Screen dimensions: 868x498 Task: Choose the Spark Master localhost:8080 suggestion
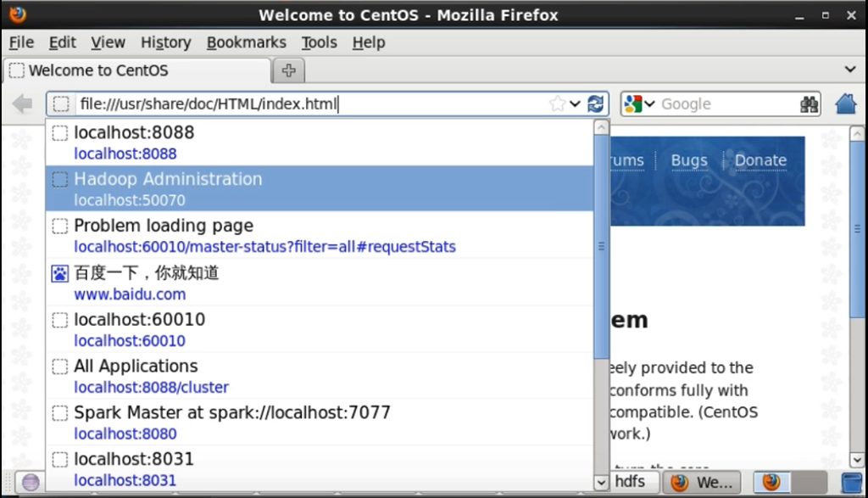click(320, 422)
